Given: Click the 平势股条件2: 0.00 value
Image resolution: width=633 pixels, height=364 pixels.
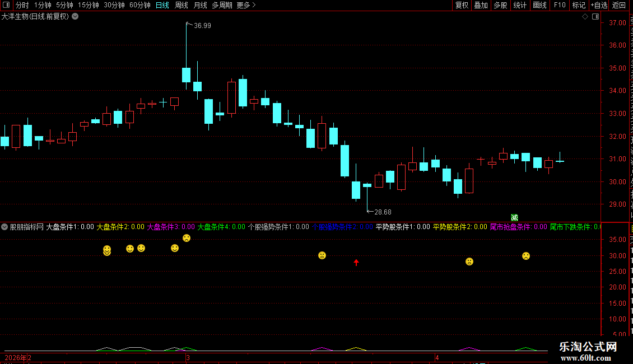Looking at the screenshot, I should pyautogui.click(x=460, y=227).
